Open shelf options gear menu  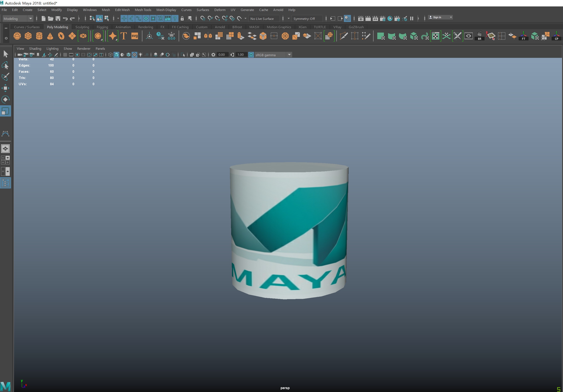pyautogui.click(x=6, y=38)
